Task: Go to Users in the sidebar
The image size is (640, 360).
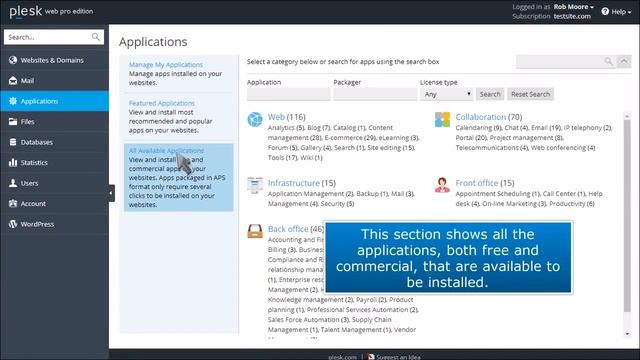Action: pyautogui.click(x=54, y=183)
